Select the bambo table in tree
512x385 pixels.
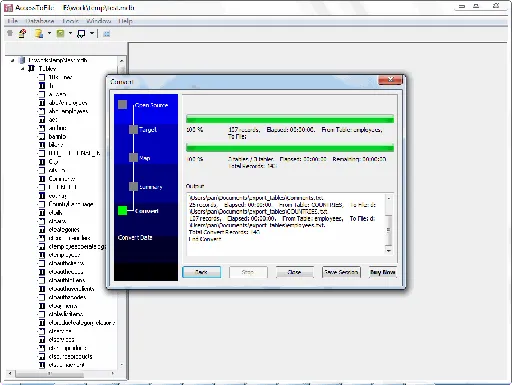tap(57, 136)
